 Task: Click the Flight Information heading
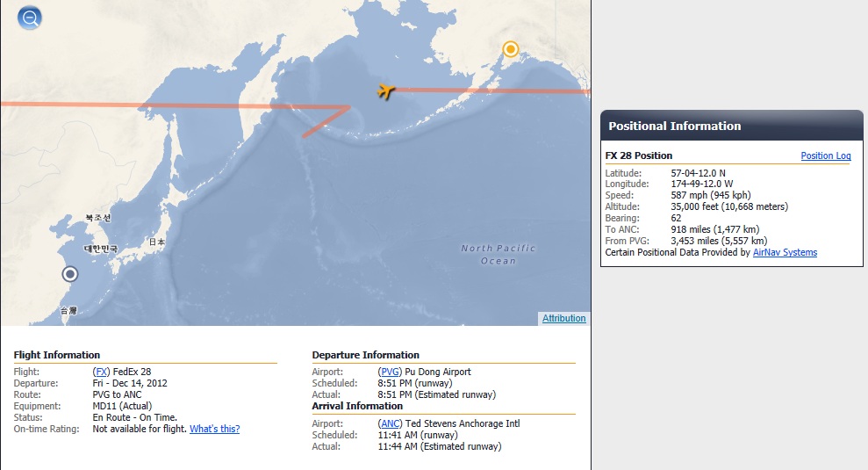56,355
